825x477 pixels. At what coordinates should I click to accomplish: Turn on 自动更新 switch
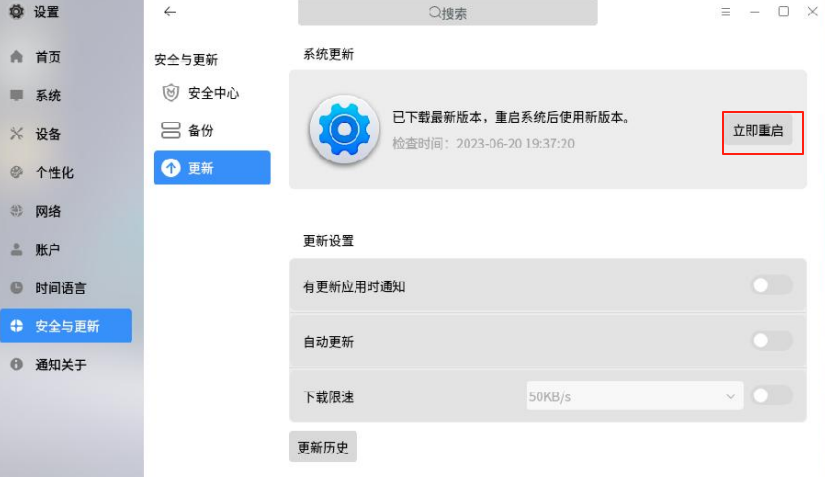(771, 341)
